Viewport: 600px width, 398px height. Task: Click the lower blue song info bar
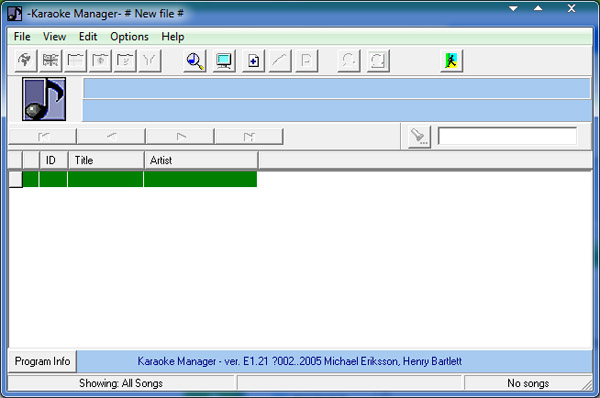337,111
